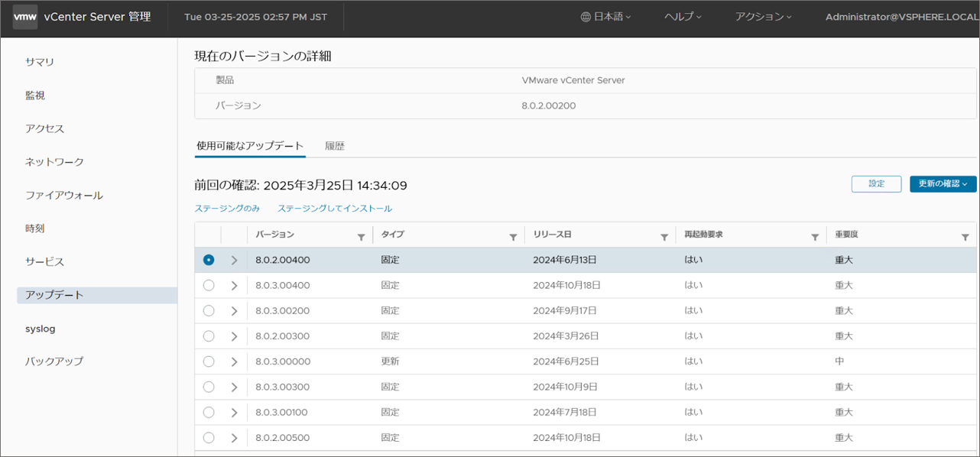This screenshot has height=457, width=980.
Task: Click release date 2024年3月26日 cell
Action: 566,336
